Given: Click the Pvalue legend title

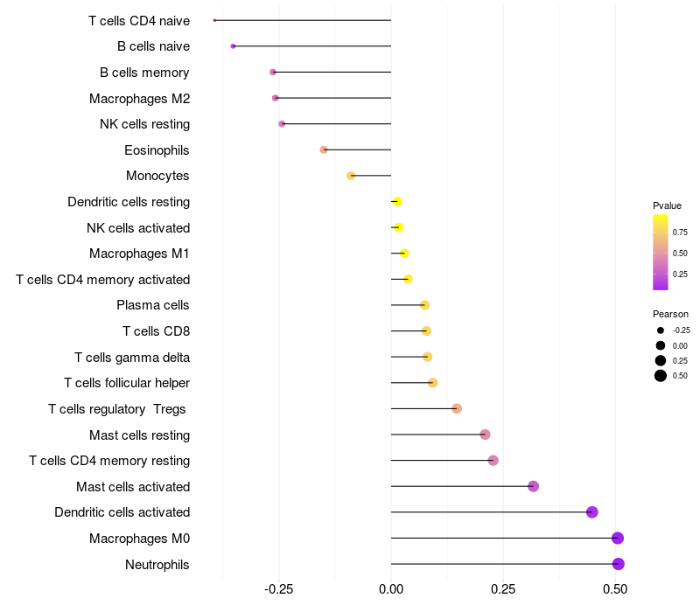Looking at the screenshot, I should pos(667,205).
